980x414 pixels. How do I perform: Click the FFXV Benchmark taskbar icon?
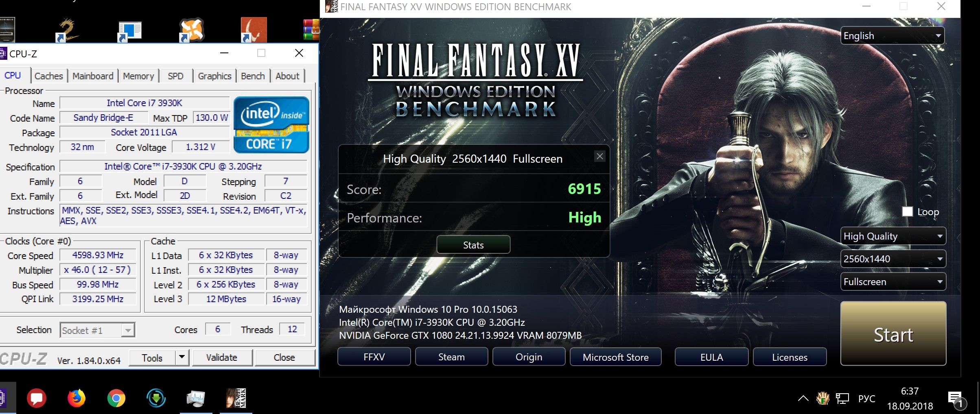point(236,398)
